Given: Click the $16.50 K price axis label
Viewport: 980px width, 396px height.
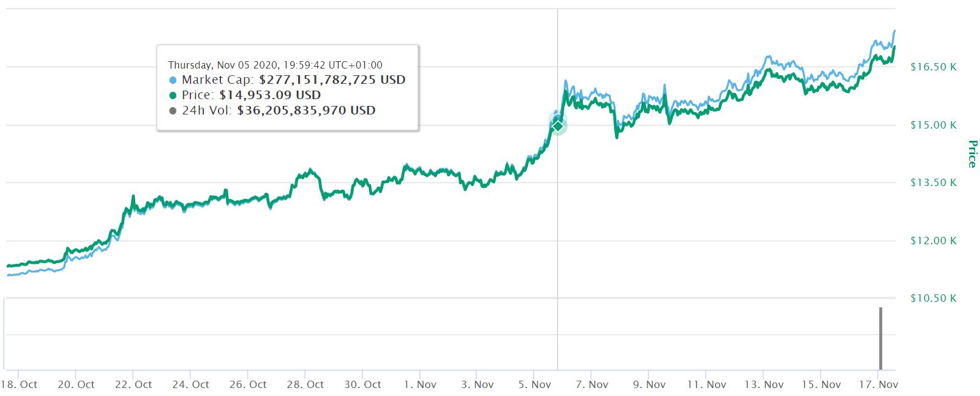Looking at the screenshot, I should 933,67.
